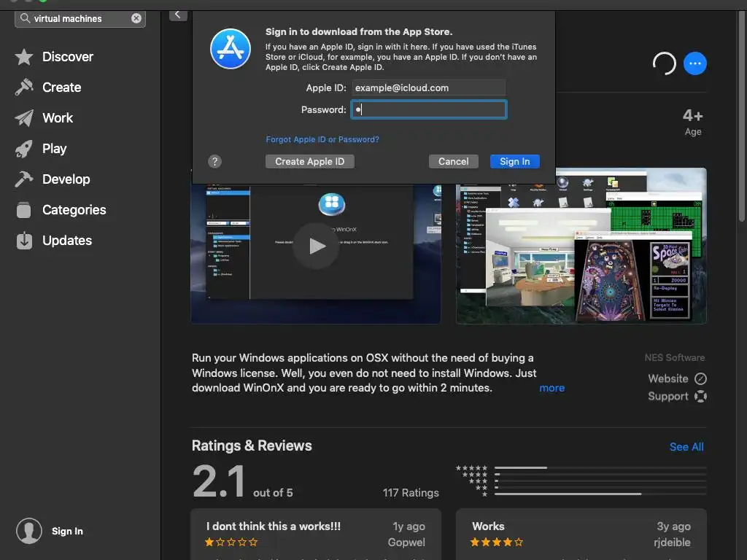
Task: Click the blue Sign In button
Action: (x=514, y=161)
